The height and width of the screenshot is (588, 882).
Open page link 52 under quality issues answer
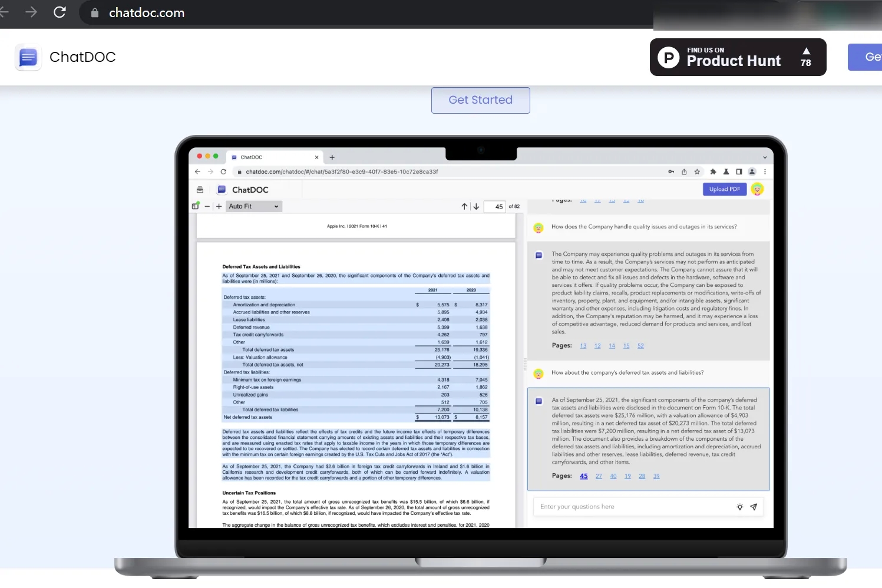[x=640, y=346]
